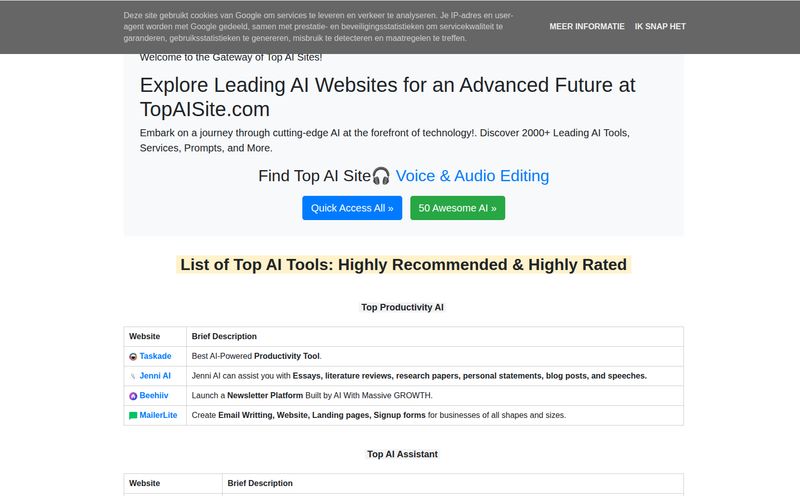Click the Embark on a journey paragraph
Image resolution: width=800 pixels, height=496 pixels.
point(385,140)
